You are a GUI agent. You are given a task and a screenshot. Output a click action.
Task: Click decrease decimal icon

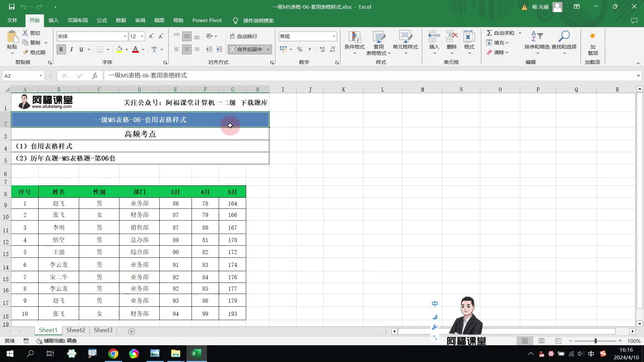pyautogui.click(x=332, y=49)
